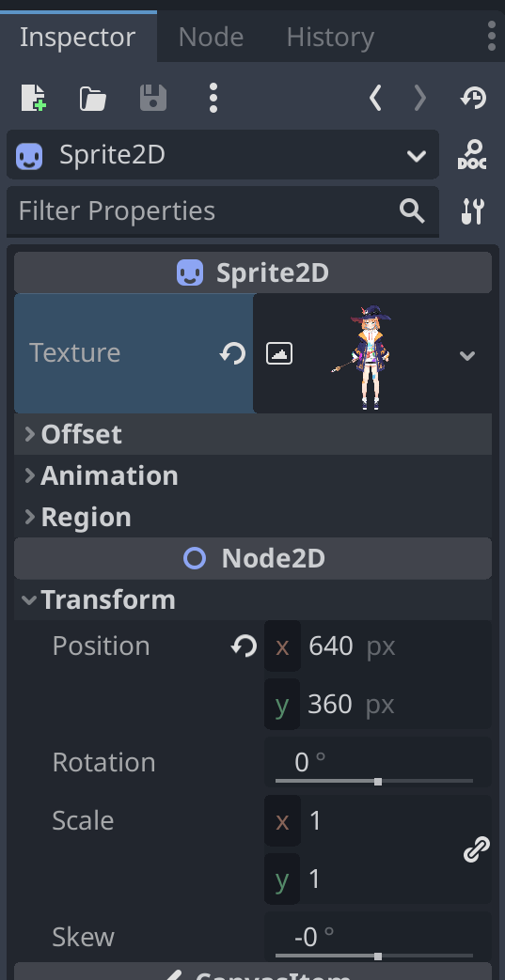Reset the Texture property to default

pyautogui.click(x=233, y=354)
